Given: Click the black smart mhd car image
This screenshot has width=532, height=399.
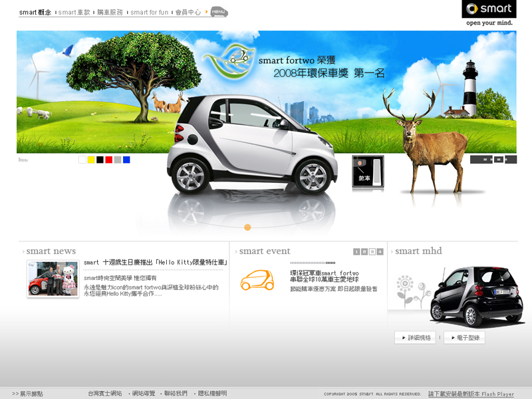Looking at the screenshot, I should coord(476,296).
